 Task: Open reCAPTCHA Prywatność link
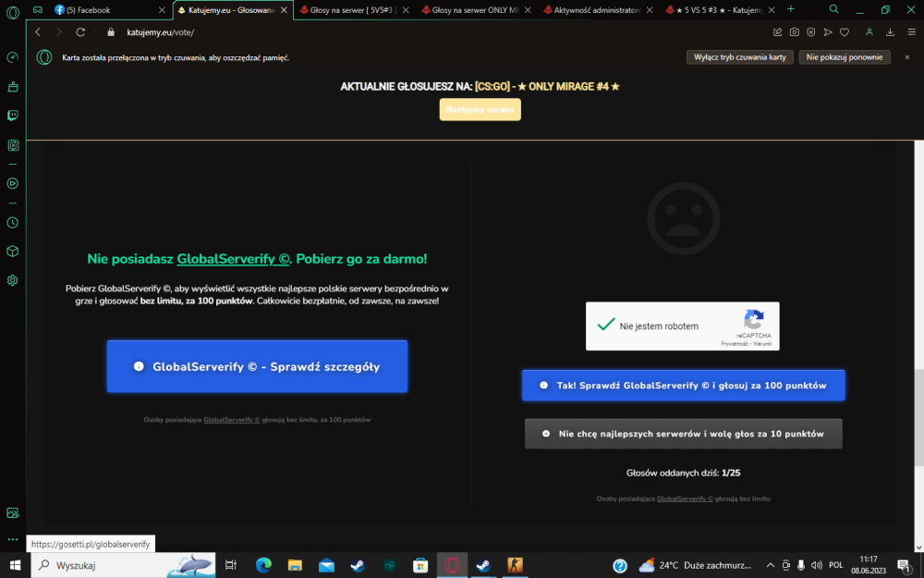tap(735, 344)
